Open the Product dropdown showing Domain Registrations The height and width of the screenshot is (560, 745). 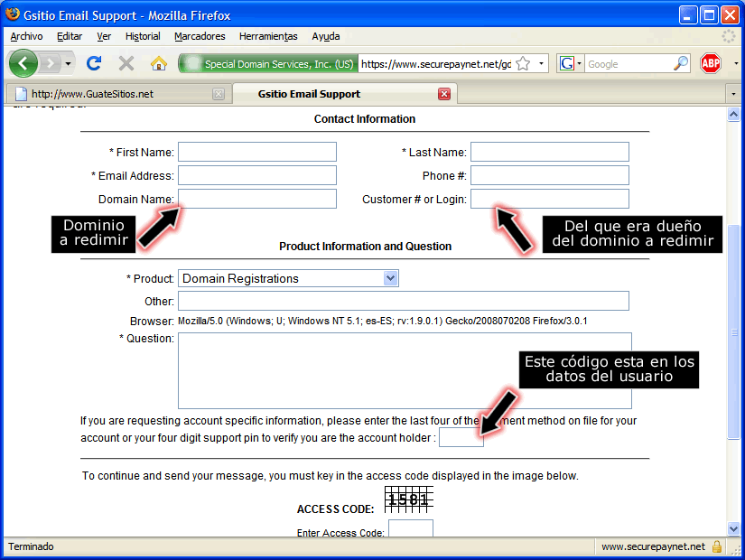click(x=288, y=278)
